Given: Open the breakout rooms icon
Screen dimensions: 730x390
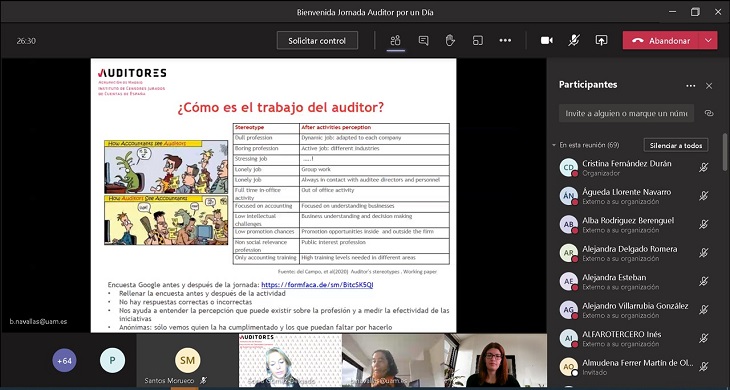Looking at the screenshot, I should click(x=477, y=40).
